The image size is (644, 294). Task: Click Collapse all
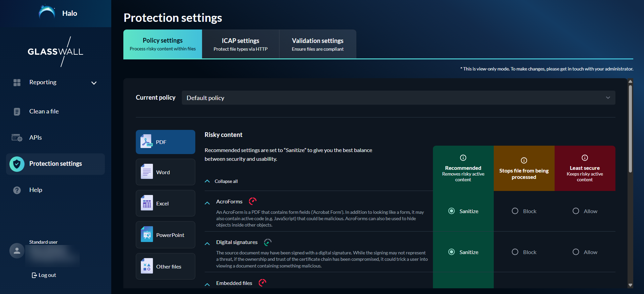point(226,181)
